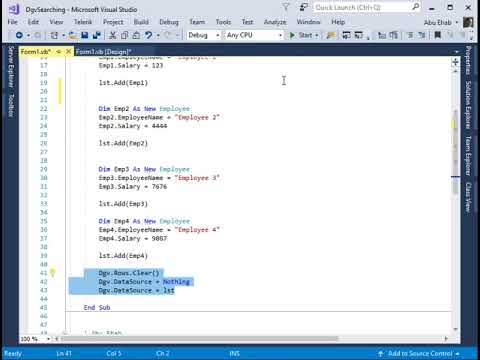Click the Redo arrow icon
480x360 pixels.
(x=168, y=35)
